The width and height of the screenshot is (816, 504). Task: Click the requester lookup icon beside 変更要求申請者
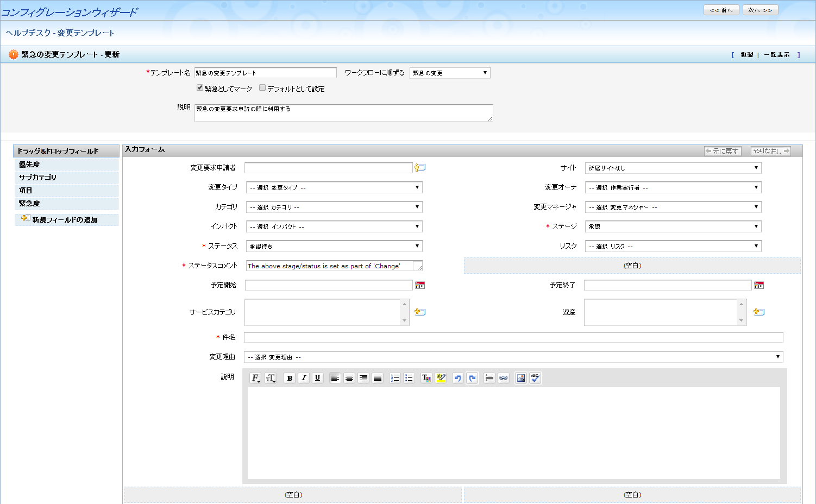coord(420,168)
